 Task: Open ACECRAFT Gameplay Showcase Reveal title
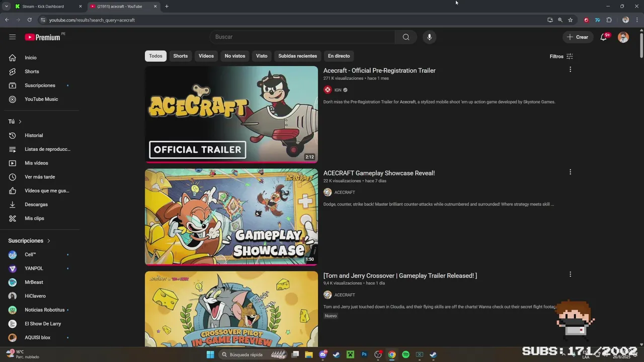pos(379,173)
